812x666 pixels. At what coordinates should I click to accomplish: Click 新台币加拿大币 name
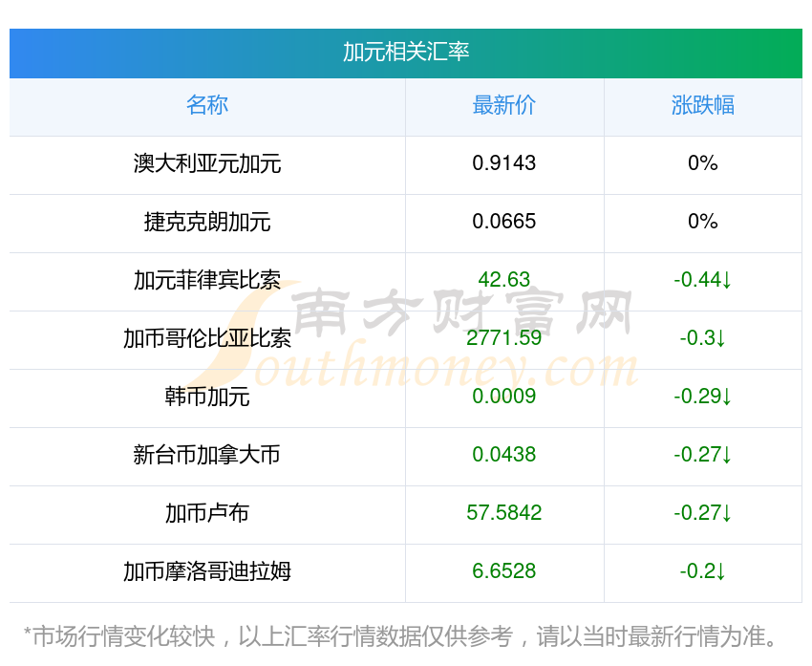(x=207, y=455)
